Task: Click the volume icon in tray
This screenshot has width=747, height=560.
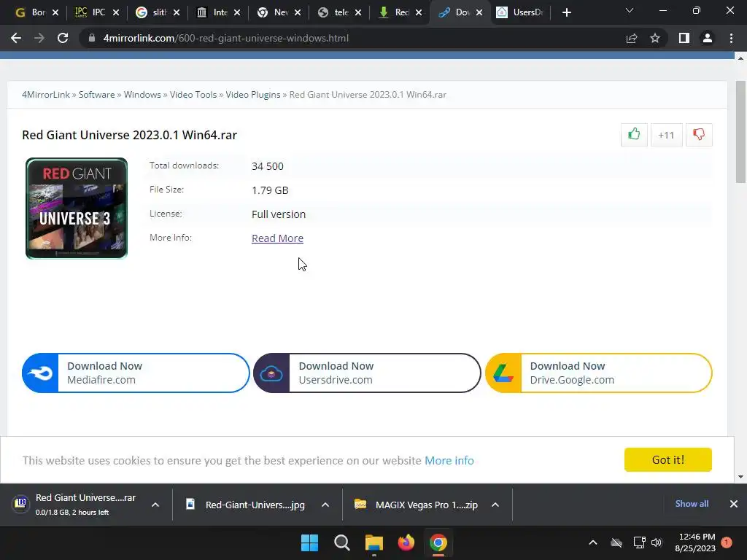Action: [x=657, y=542]
